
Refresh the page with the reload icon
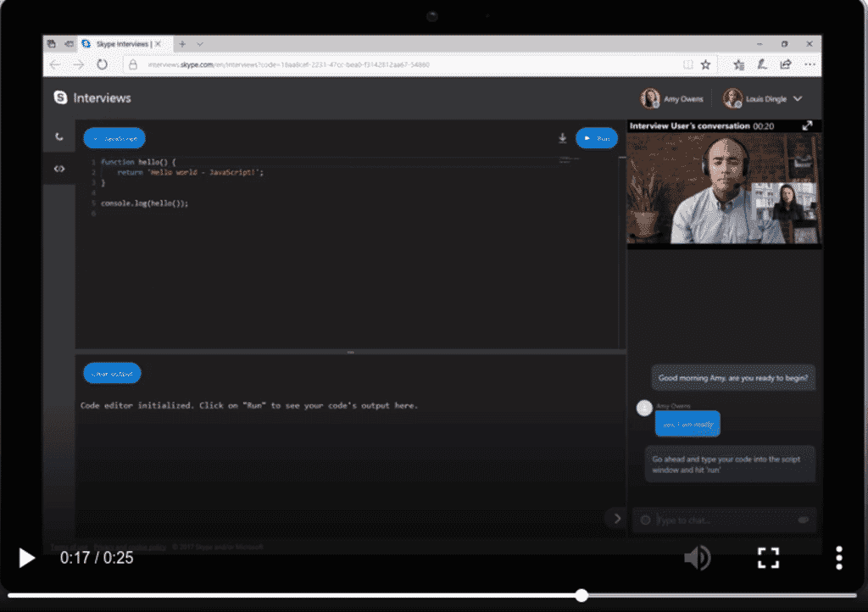click(102, 64)
